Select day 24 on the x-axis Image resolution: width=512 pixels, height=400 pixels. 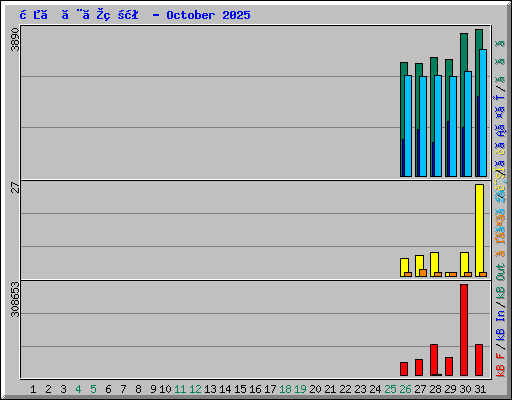[x=375, y=389]
